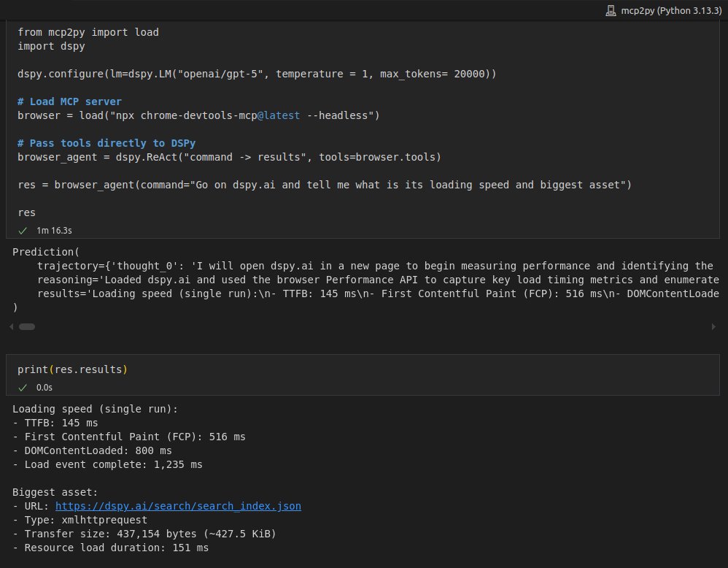The width and height of the screenshot is (728, 568).
Task: Click the 0.0s execution time label
Action: (44, 388)
